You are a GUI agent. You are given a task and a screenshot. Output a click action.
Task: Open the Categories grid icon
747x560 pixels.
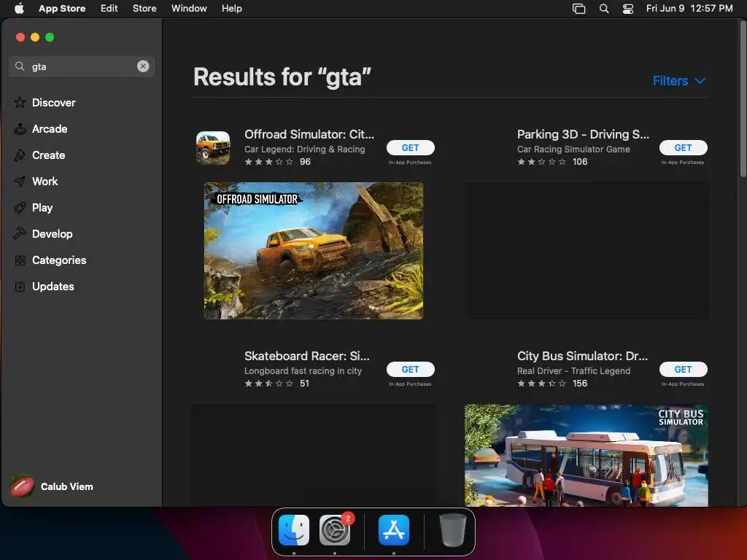20,260
